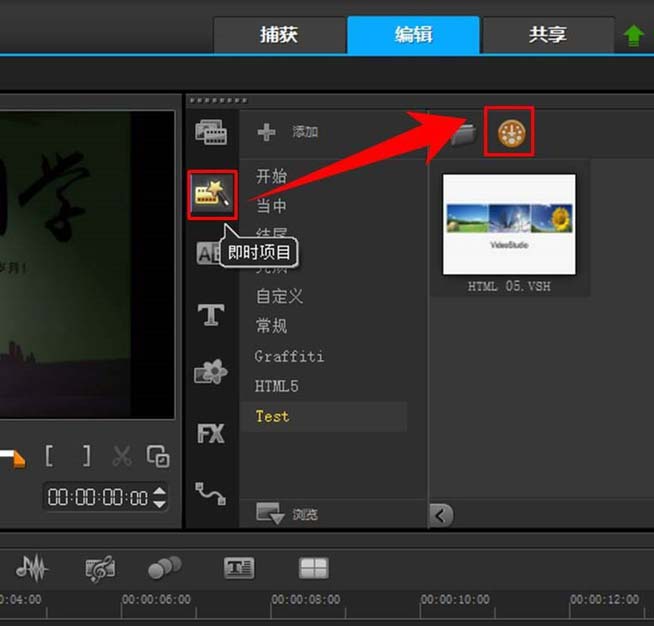Open the Graphic library flower icon
Viewport: 654px width, 626px height.
point(211,372)
